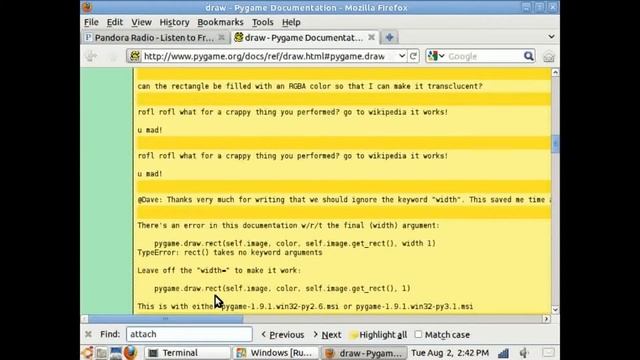
Task: Click the line "Leave off the width="
Action: tap(219, 271)
